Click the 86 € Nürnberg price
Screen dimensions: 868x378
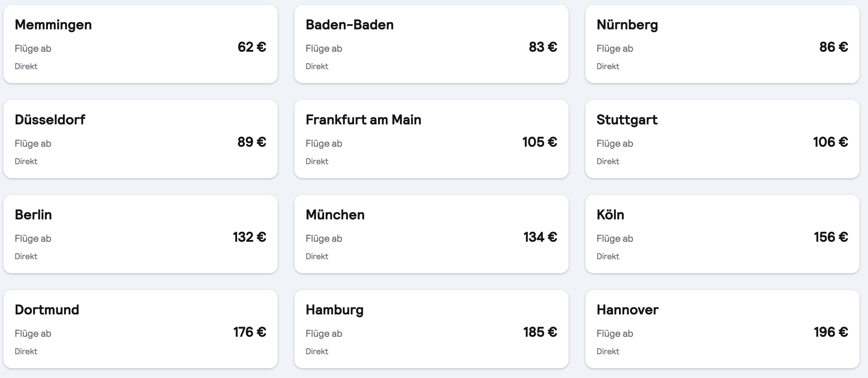[833, 47]
